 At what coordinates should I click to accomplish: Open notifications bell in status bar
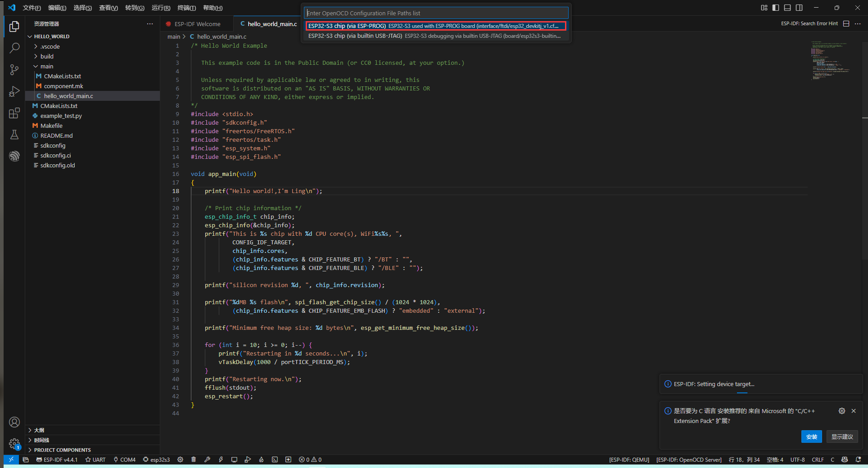[x=859, y=459]
